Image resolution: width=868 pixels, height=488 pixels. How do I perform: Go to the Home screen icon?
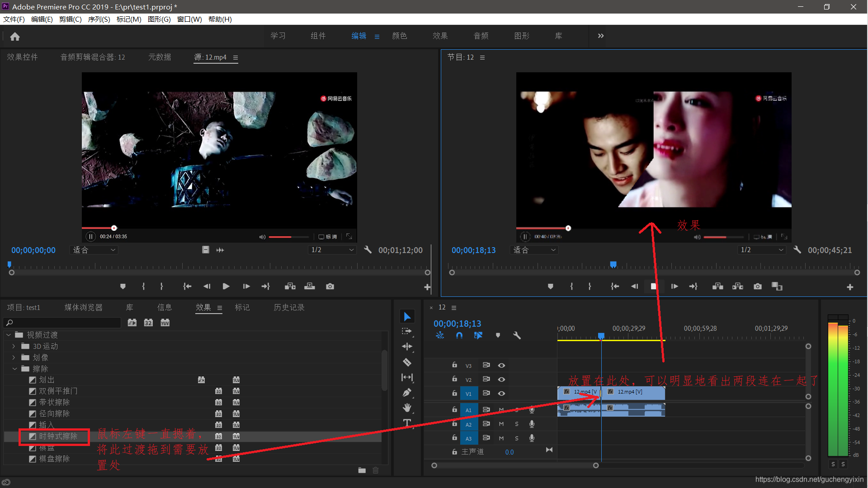click(x=15, y=37)
